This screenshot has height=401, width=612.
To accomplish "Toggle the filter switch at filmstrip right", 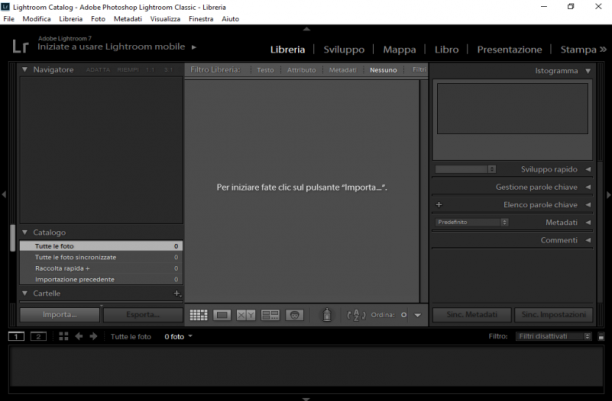I will click(x=601, y=337).
